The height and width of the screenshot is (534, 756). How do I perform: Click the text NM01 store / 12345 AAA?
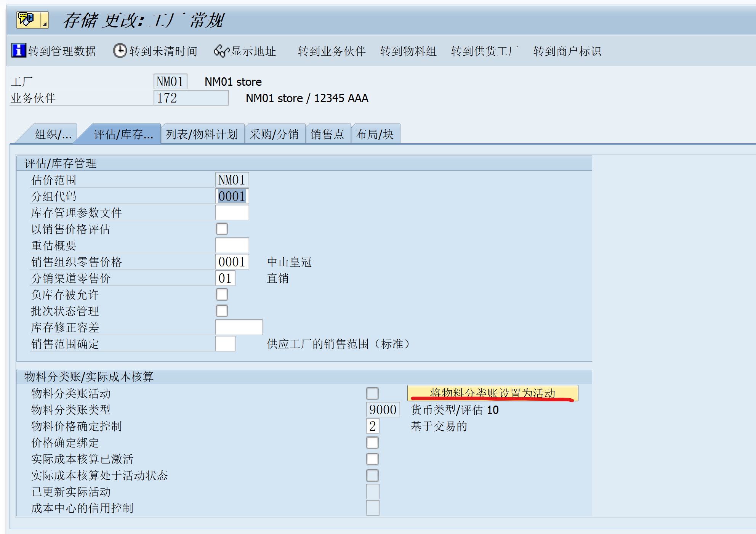coord(307,98)
